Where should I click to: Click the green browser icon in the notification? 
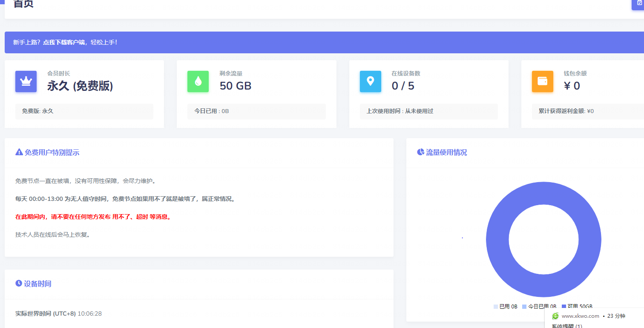coord(555,316)
